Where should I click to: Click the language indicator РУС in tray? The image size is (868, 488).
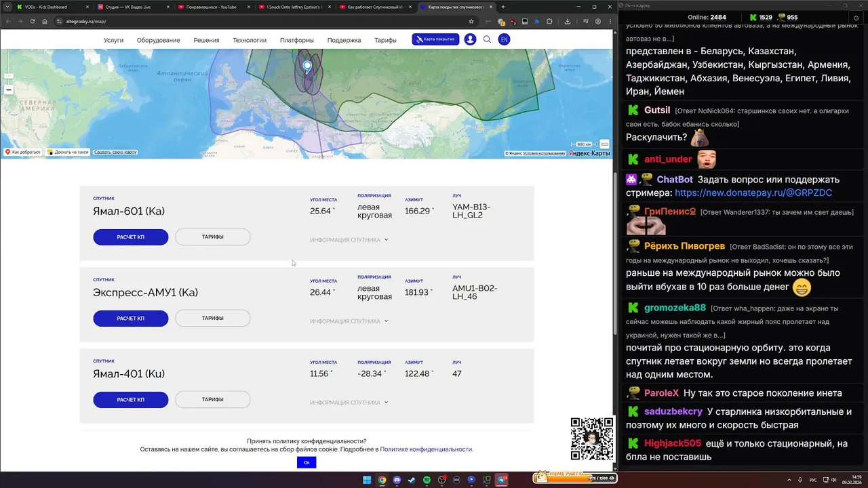click(x=813, y=480)
